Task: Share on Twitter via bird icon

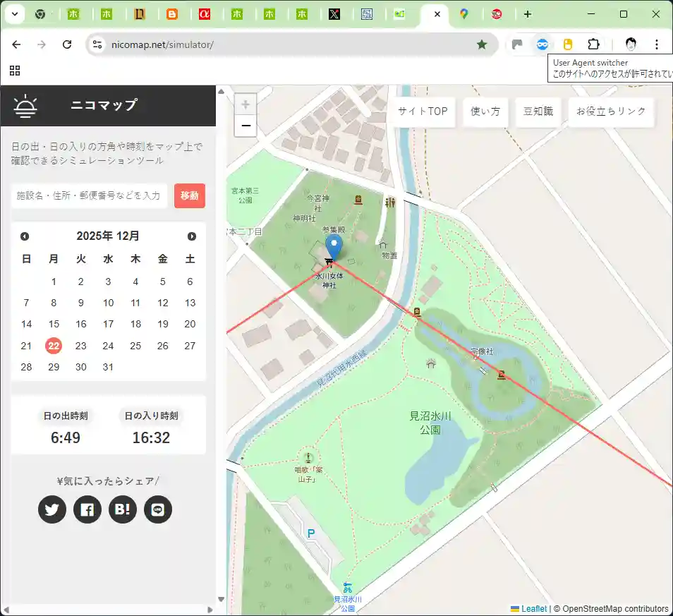Action: [52, 509]
